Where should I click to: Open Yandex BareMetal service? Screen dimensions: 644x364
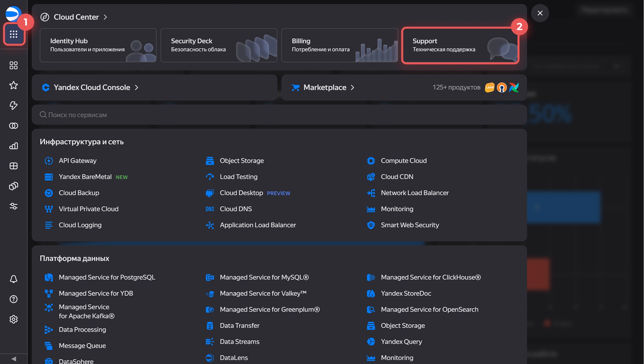tap(85, 177)
